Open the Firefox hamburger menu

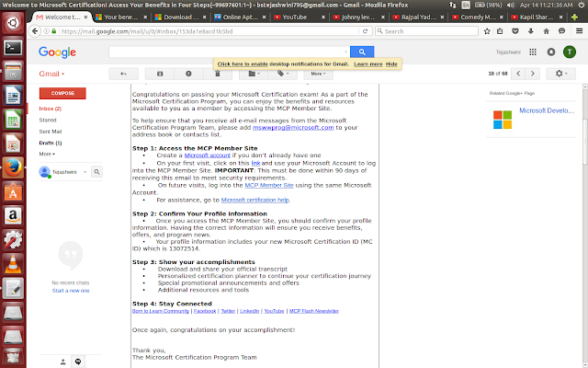(580, 31)
